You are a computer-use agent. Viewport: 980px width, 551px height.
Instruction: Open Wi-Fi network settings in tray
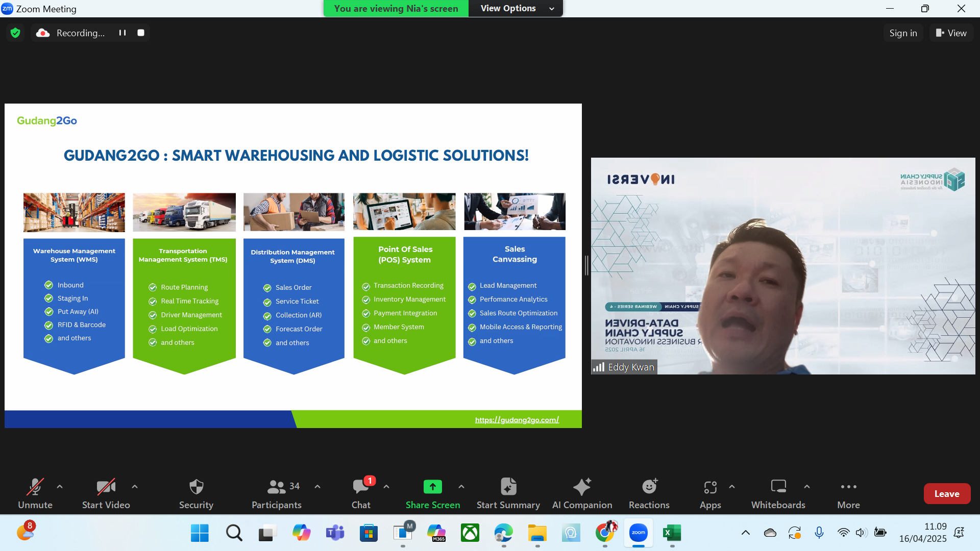coord(843,533)
